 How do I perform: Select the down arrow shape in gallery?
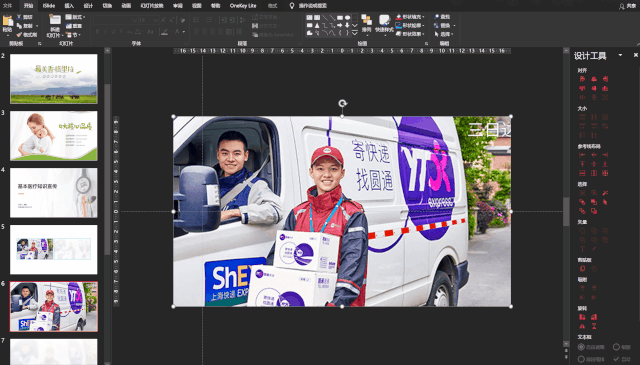point(347,25)
